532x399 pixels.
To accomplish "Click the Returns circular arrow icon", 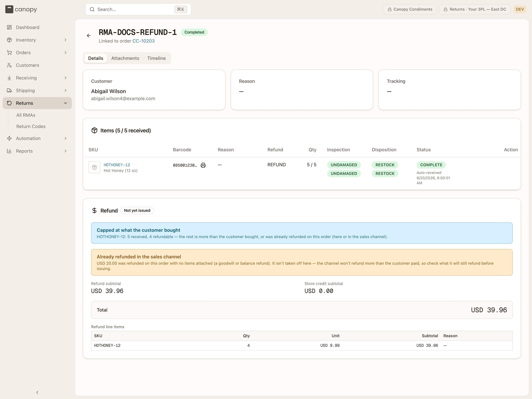I will click(x=9, y=103).
